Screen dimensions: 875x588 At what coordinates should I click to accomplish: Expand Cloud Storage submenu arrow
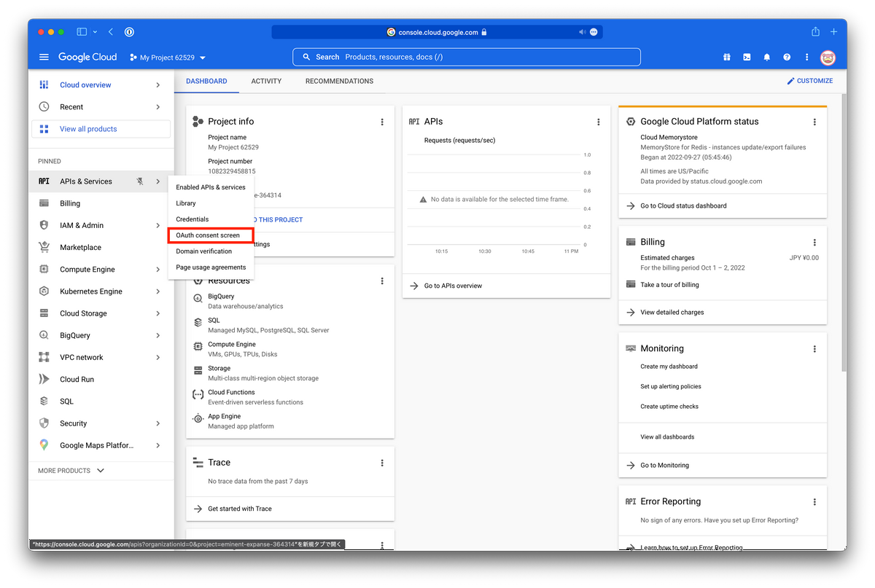point(158,313)
